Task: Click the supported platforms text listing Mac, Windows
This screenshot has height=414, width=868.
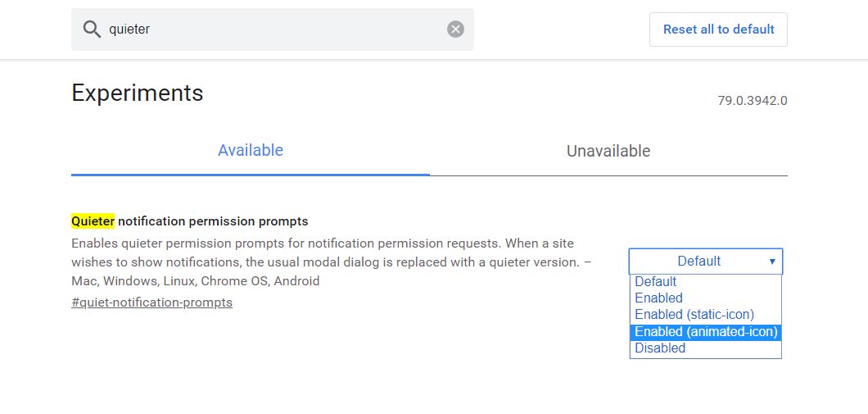Action: 195,281
